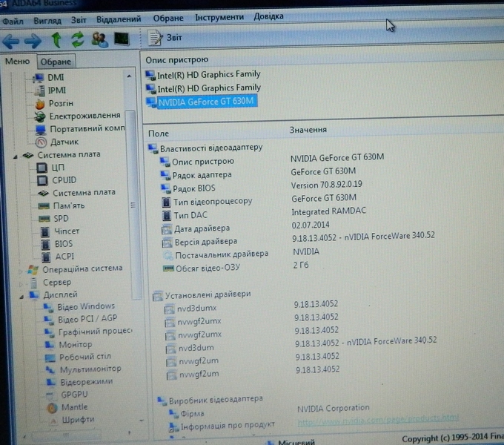Image resolution: width=504 pixels, height=445 pixels.
Task: Collapse the Дисплей tree branch
Action: pos(21,295)
